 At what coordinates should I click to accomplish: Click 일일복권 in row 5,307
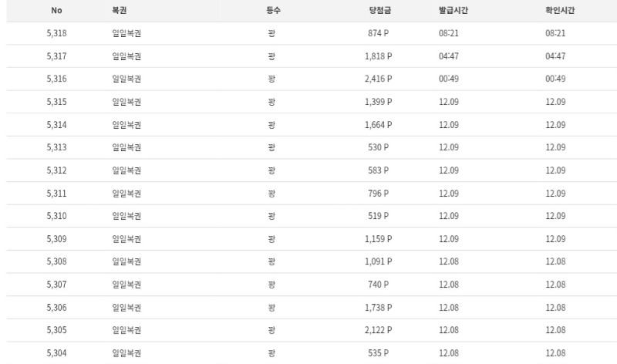click(x=126, y=285)
